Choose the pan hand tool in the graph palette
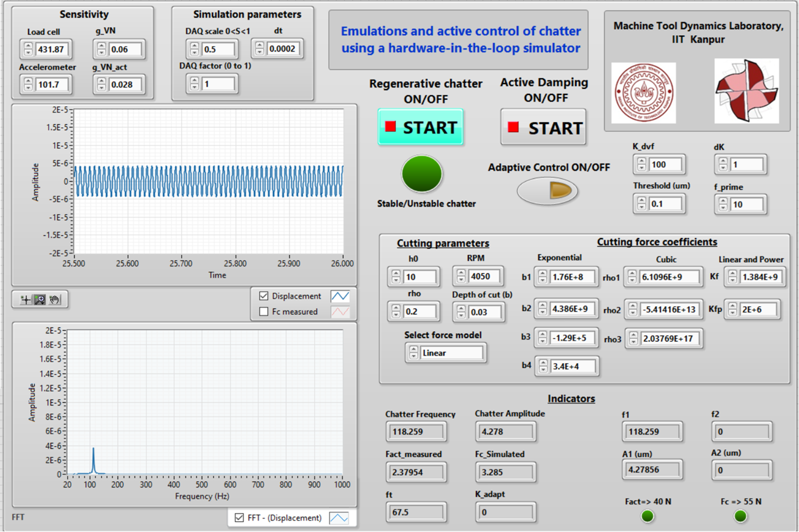799x532 pixels. click(x=54, y=300)
